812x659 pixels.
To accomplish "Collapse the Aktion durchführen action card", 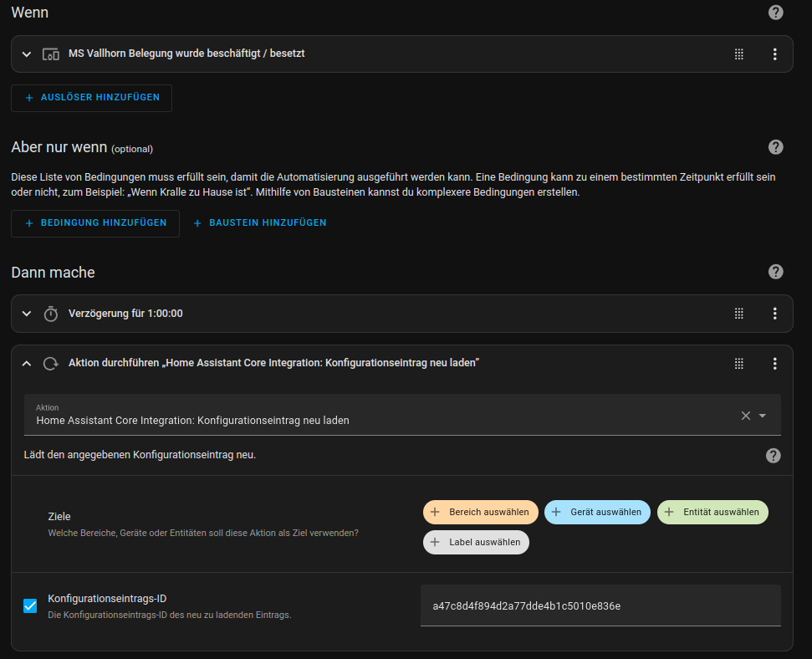I will pos(27,363).
